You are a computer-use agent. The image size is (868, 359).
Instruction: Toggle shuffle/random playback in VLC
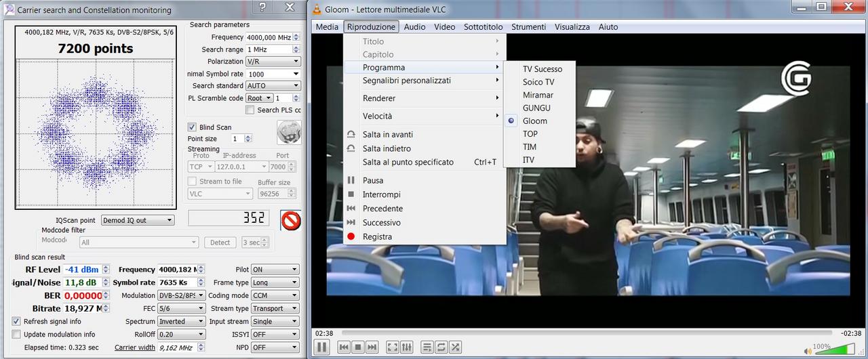click(456, 347)
